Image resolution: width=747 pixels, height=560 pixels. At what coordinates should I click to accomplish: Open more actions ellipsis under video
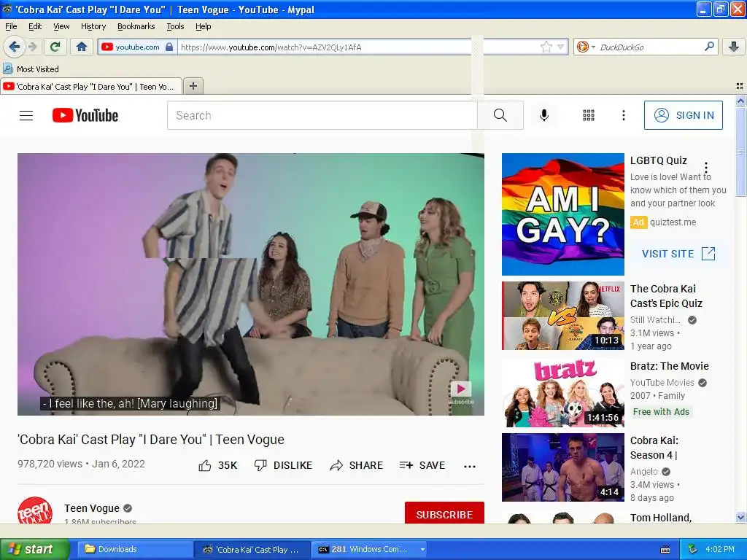(470, 466)
